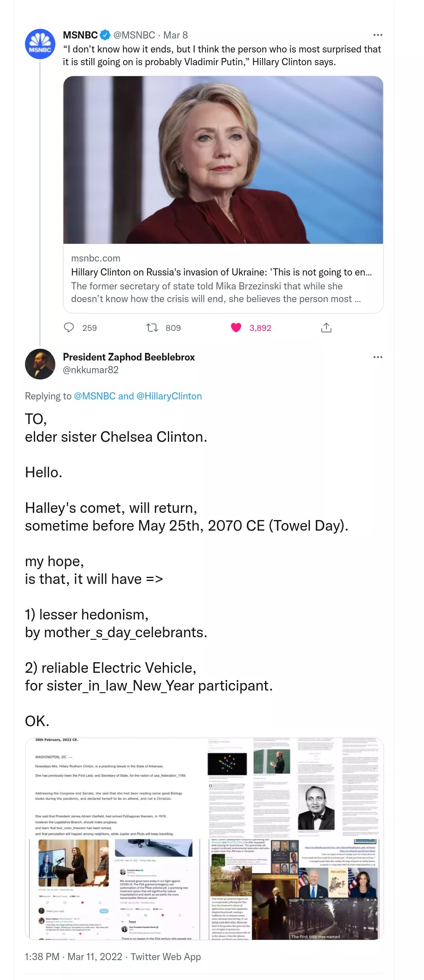This screenshot has height=980, width=424.
Task: Open the Hillary Clinton article preview image
Action: point(223,160)
